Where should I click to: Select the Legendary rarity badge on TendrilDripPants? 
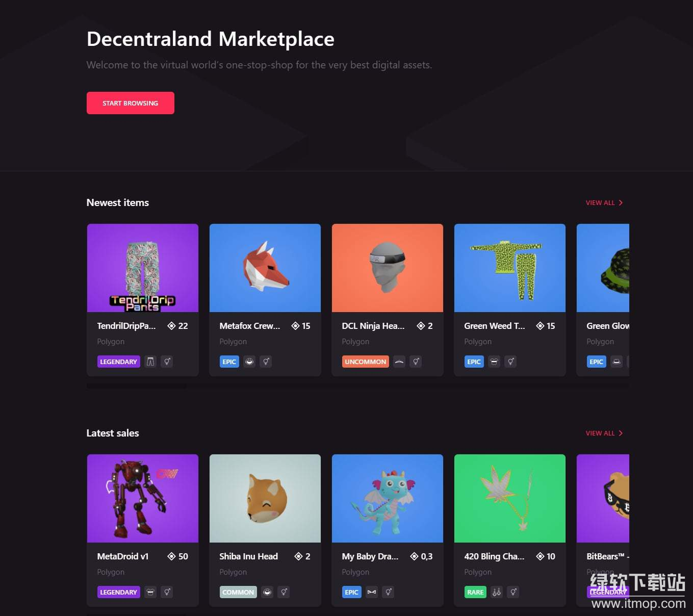point(118,362)
